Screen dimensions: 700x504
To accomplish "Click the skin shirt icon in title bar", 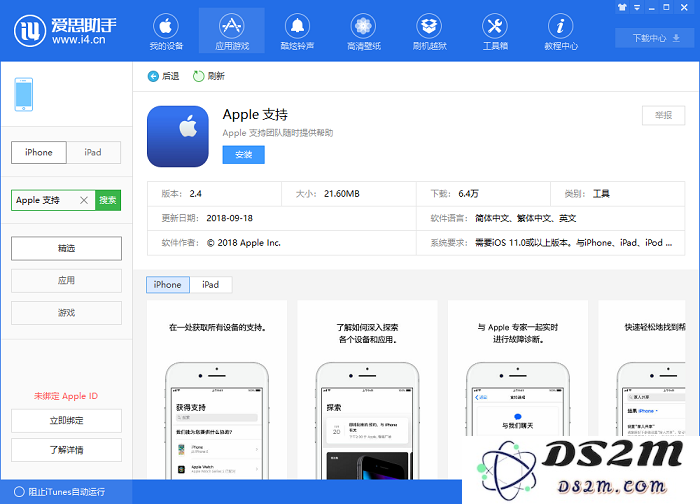I will click(622, 7).
